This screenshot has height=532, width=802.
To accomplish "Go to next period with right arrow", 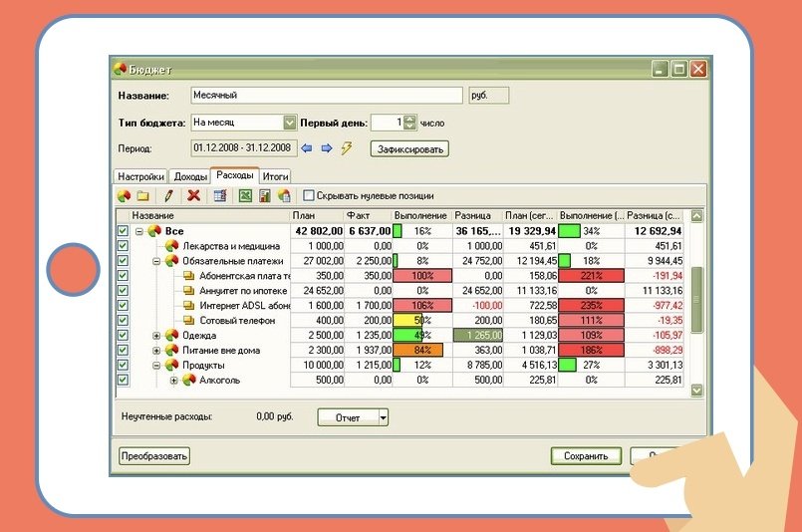I will 326,148.
